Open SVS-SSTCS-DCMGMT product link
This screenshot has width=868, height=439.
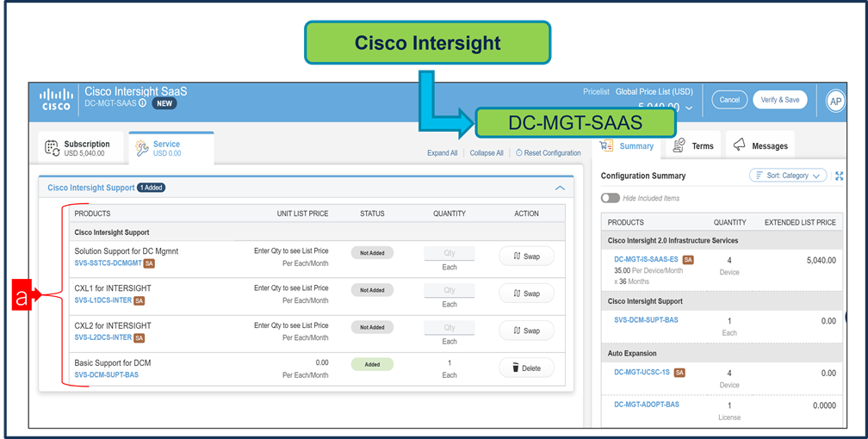(x=108, y=263)
